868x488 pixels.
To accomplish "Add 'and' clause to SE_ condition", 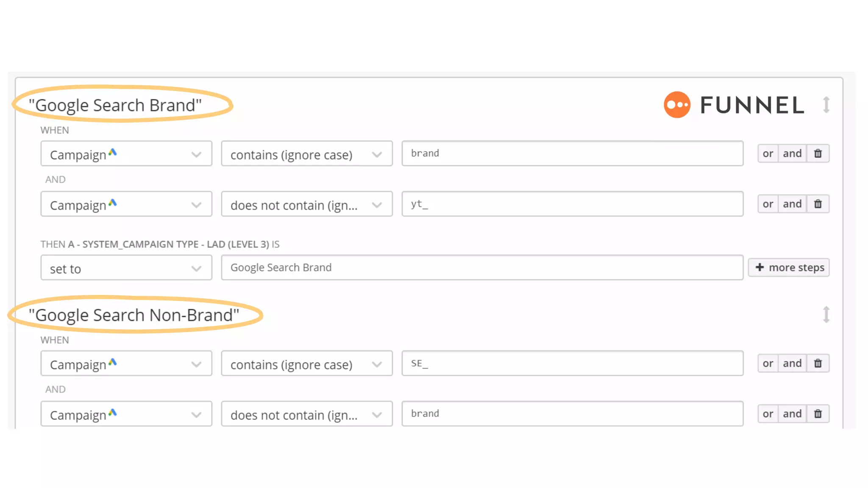I will pyautogui.click(x=792, y=363).
